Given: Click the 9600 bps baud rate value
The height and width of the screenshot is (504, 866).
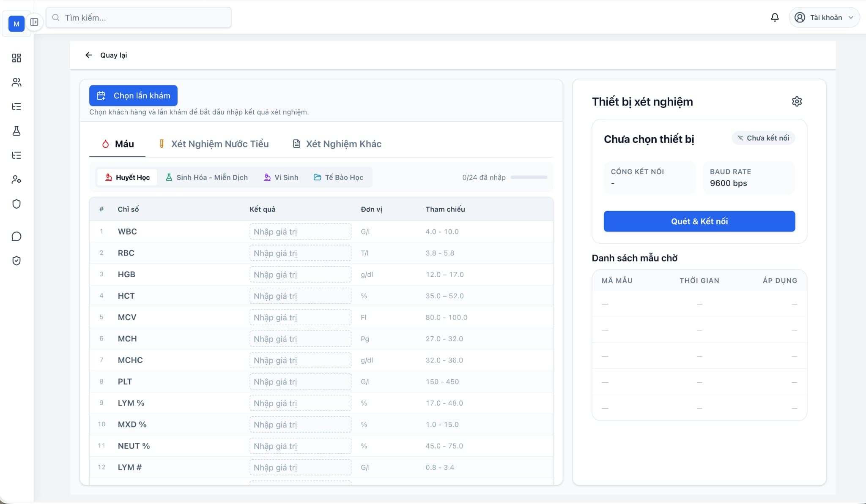Looking at the screenshot, I should pos(728,183).
